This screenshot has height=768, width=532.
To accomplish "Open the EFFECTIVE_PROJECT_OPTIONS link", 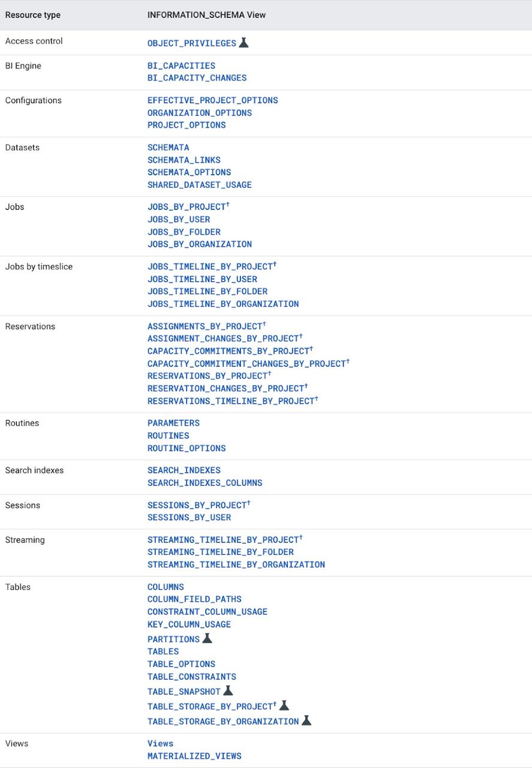I will pyautogui.click(x=212, y=100).
